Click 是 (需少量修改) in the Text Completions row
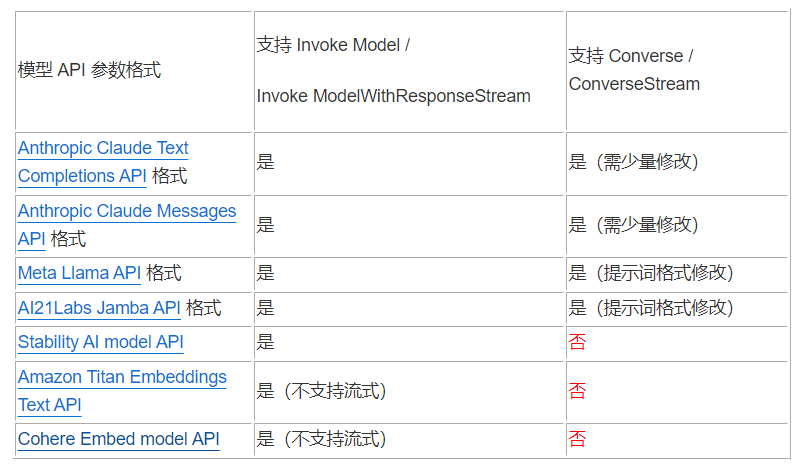 point(634,162)
